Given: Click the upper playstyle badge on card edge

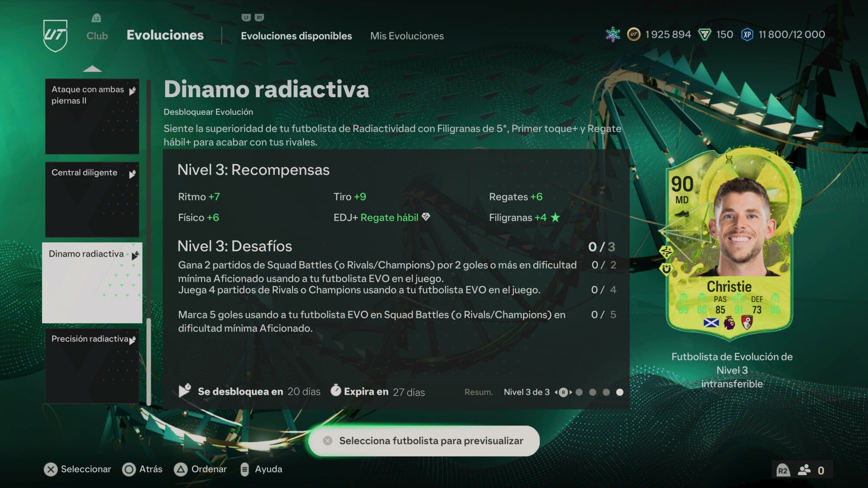Looking at the screenshot, I should 667,252.
